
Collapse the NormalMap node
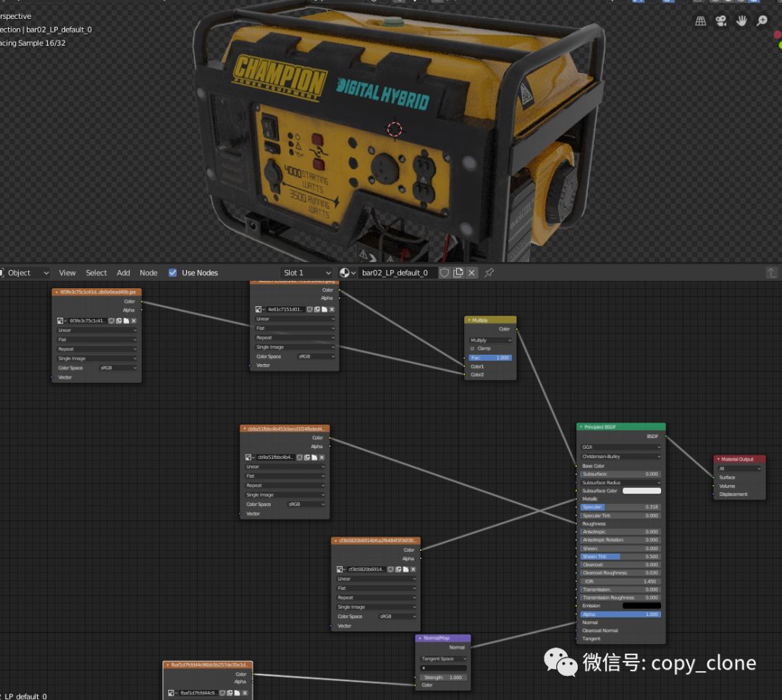(x=420, y=638)
